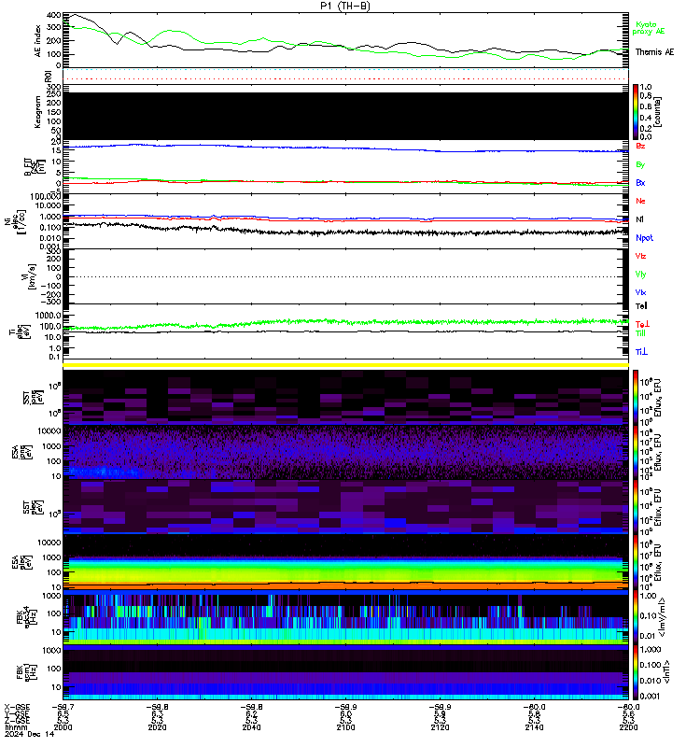The height and width of the screenshot is (747, 700).
Task: Click the FBK magnetic field spectrogram panel
Action: coord(345,672)
